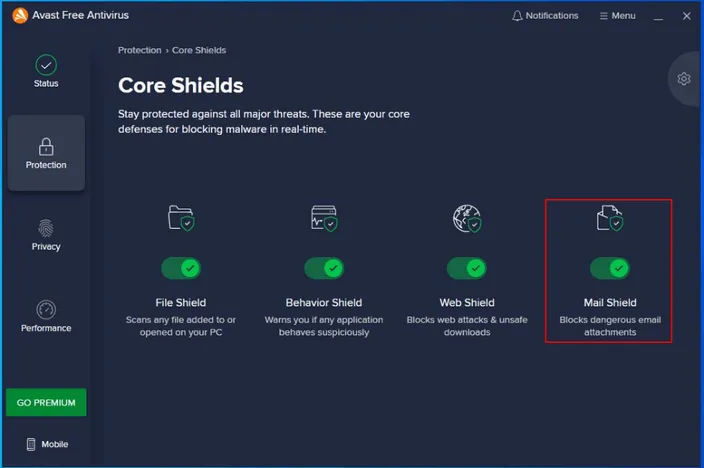The width and height of the screenshot is (704, 468).
Task: Open the Privacy fingerprint section
Action: point(46,234)
